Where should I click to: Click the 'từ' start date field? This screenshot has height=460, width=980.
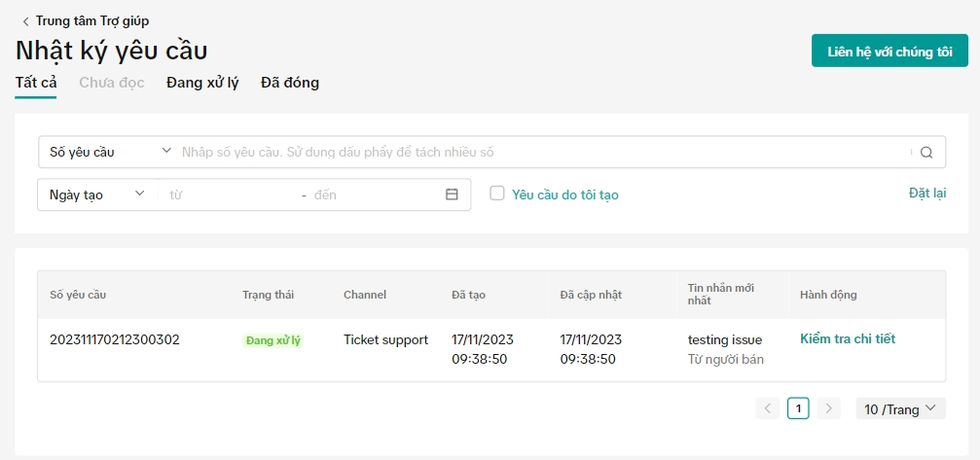229,195
